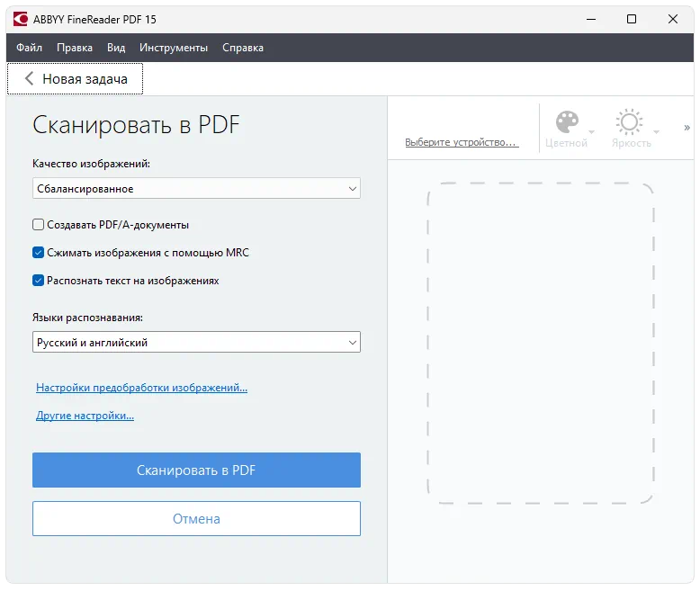
Task: Open the Инструменты menu
Action: [x=174, y=48]
